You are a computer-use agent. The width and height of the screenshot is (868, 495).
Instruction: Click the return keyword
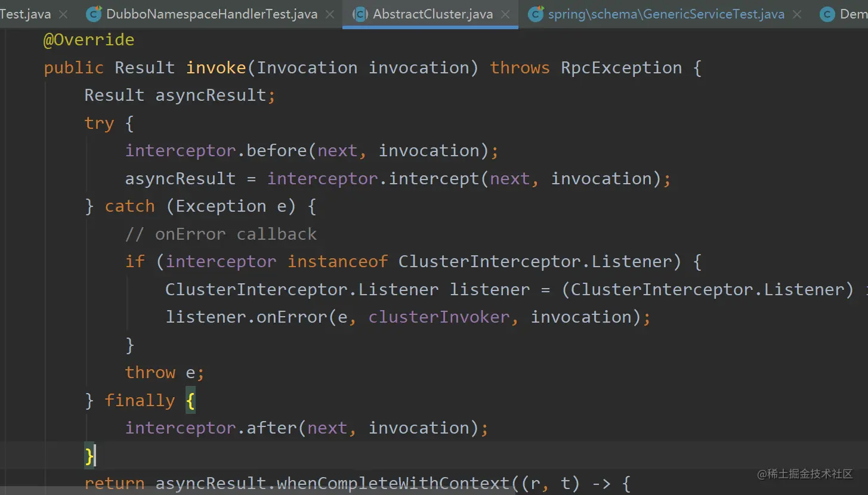tap(115, 483)
